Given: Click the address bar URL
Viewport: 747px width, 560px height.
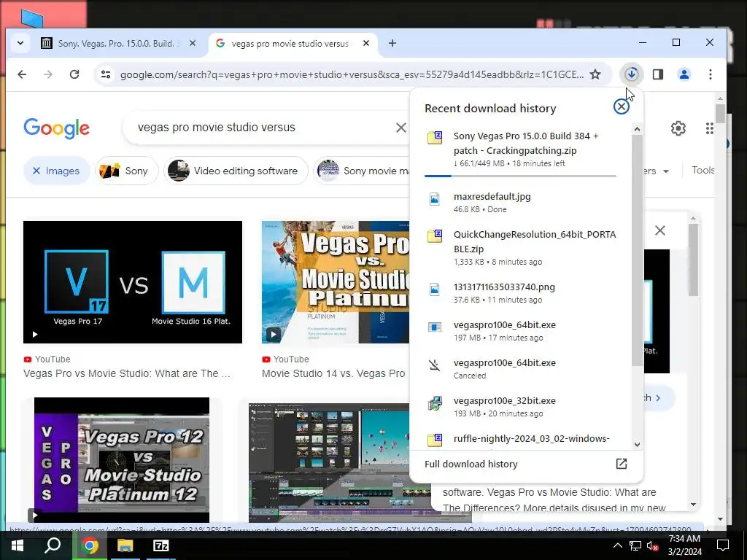Looking at the screenshot, I should click(x=352, y=74).
